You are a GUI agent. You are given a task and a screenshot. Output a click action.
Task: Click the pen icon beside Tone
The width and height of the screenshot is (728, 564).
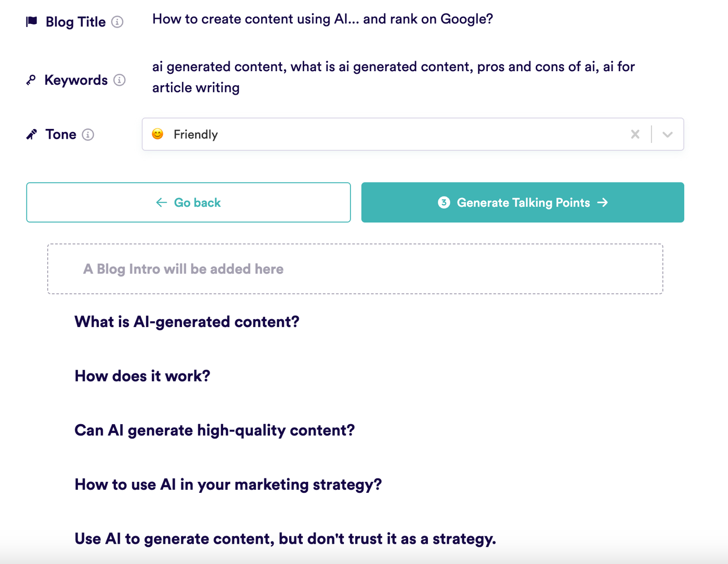point(32,134)
